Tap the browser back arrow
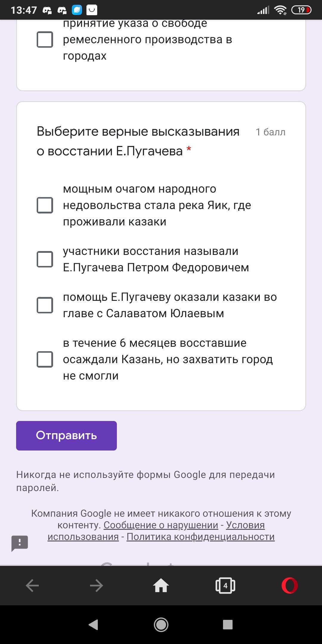The width and height of the screenshot is (322, 644). 32,586
